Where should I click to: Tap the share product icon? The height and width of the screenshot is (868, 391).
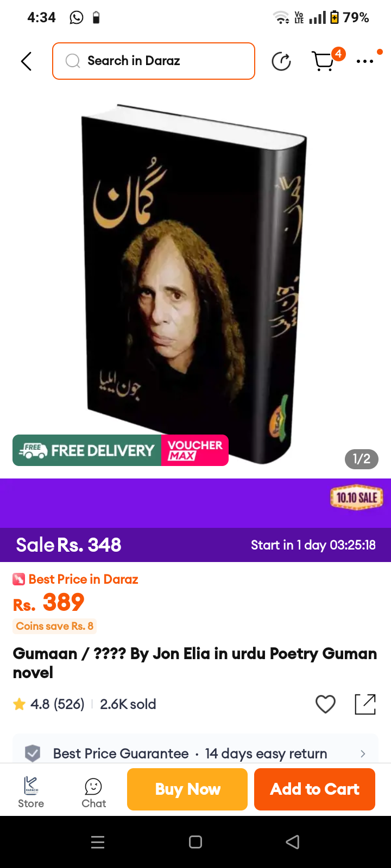click(365, 704)
